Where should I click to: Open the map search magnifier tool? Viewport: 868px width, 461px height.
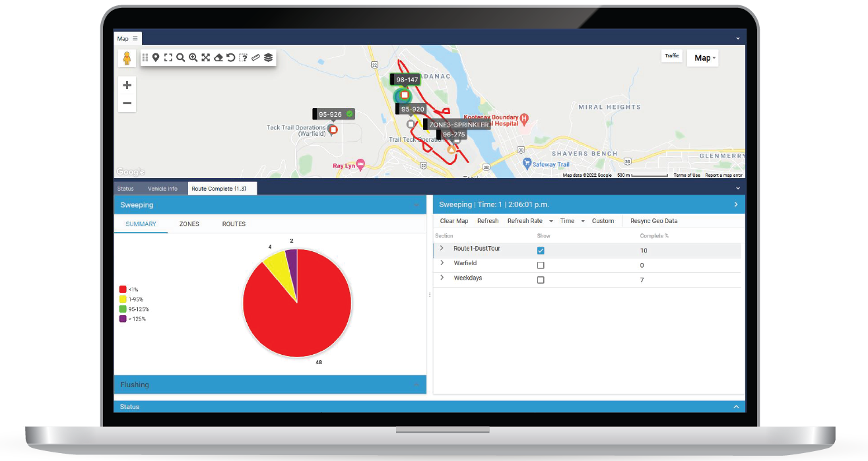coord(180,58)
